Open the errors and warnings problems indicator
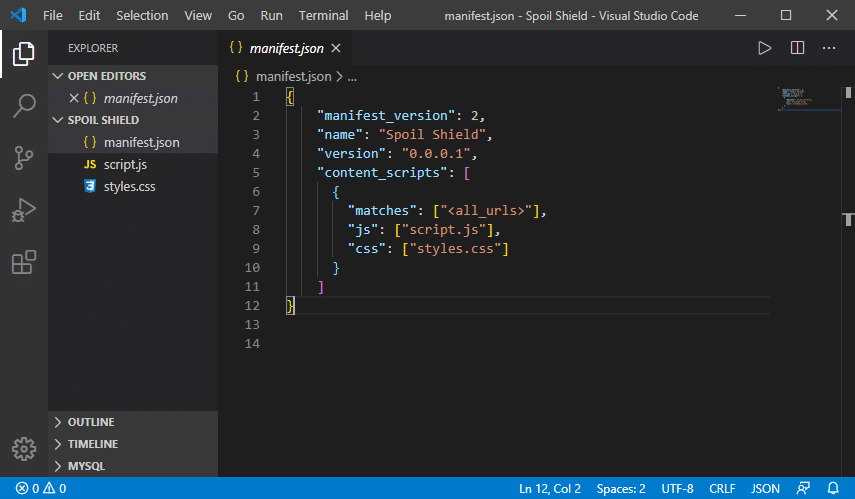 pyautogui.click(x=41, y=488)
